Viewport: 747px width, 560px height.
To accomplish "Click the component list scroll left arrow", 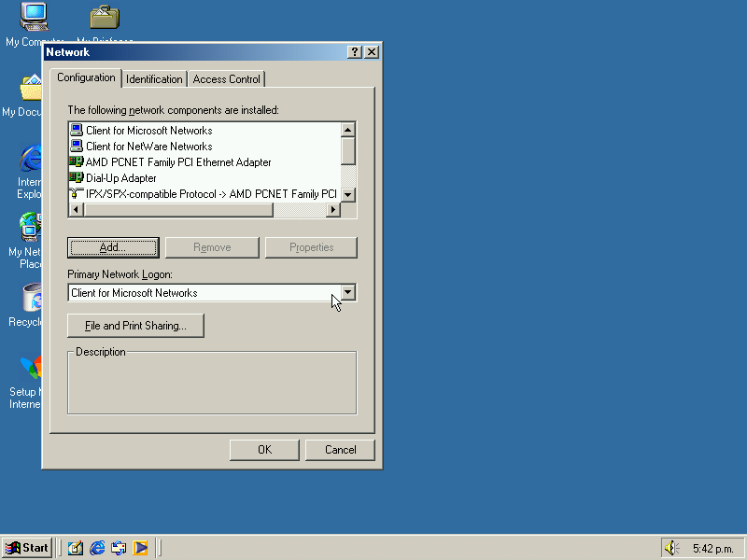I will coord(77,209).
